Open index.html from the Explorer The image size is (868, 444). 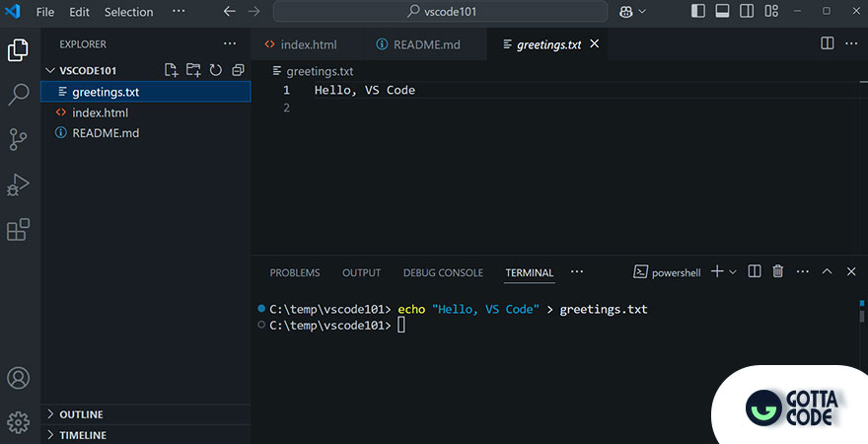(x=146, y=112)
